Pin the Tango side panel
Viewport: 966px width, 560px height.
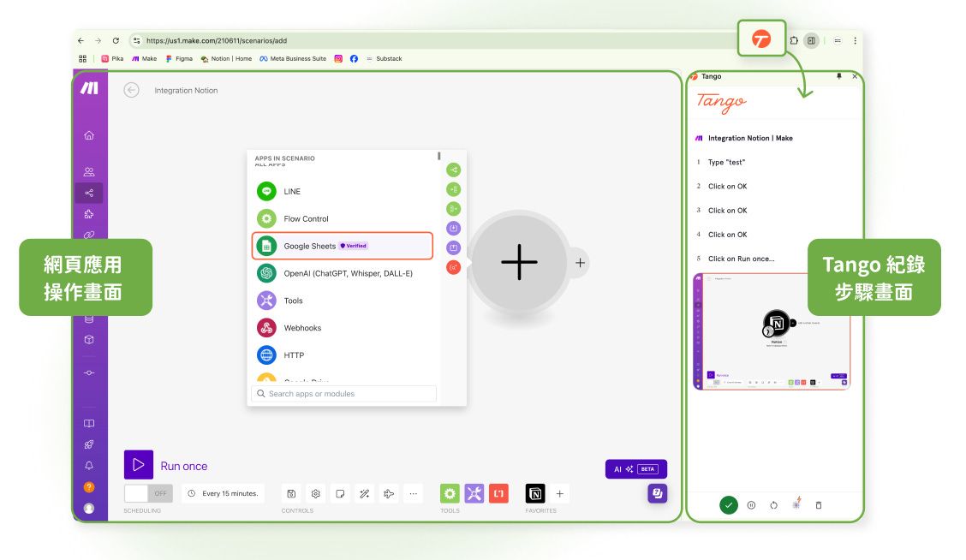tap(838, 76)
